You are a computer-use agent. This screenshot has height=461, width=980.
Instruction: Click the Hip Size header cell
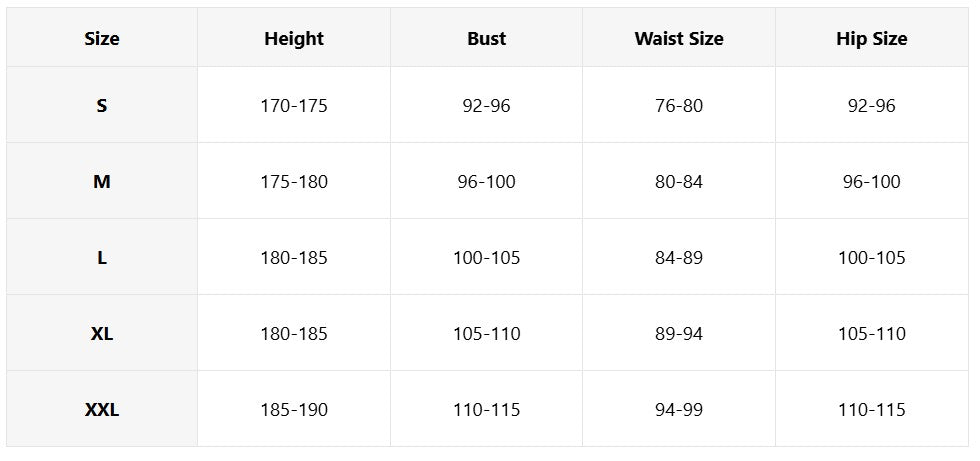click(x=871, y=37)
